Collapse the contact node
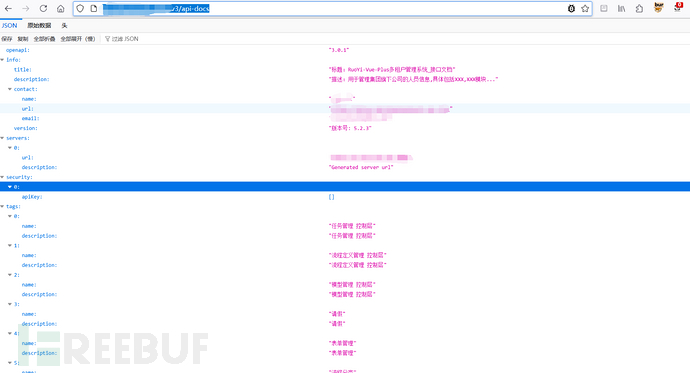This screenshot has width=690, height=373. (x=10, y=89)
